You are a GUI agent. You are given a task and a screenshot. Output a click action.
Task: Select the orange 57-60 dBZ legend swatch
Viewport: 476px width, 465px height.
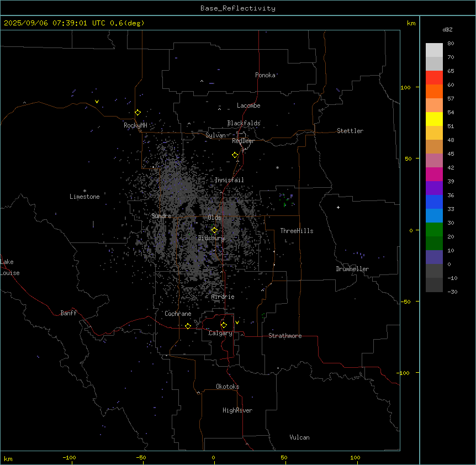pos(434,91)
